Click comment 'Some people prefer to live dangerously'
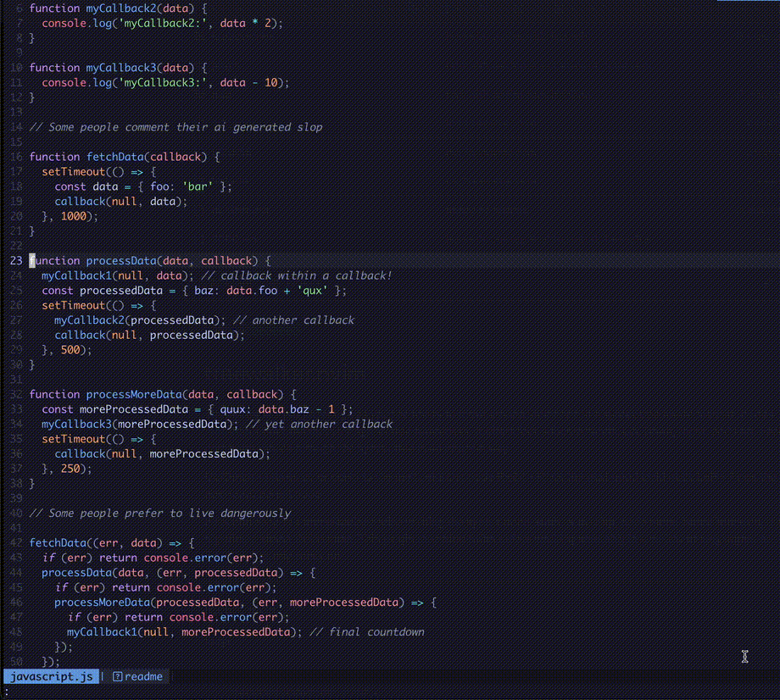 pos(159,513)
